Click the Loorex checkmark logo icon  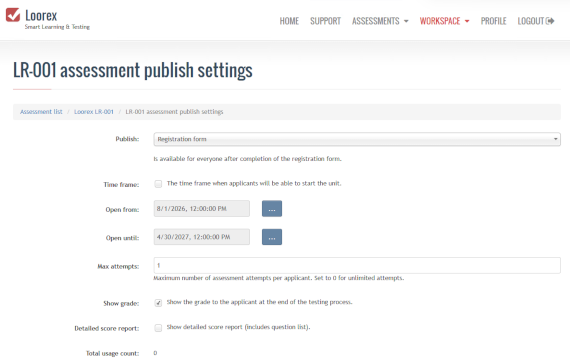tap(13, 15)
